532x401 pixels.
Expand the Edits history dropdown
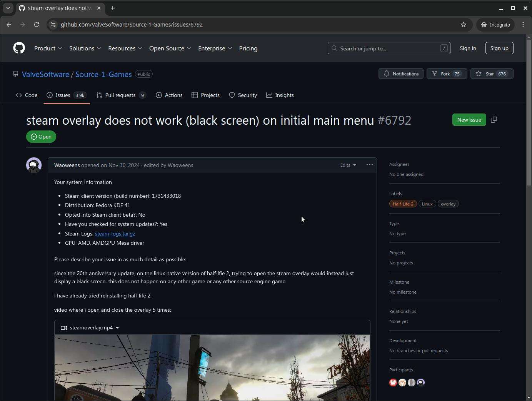(x=348, y=165)
